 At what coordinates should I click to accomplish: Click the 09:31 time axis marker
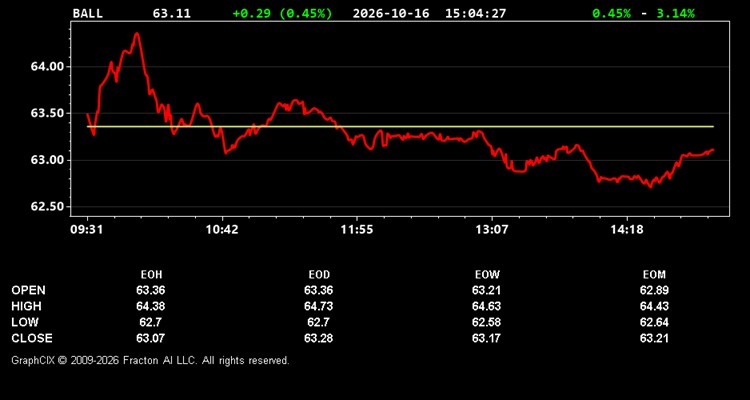coord(87,230)
